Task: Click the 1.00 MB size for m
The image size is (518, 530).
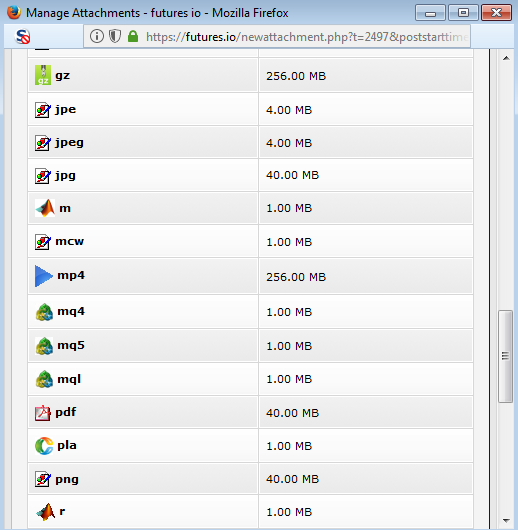Action: 289,208
